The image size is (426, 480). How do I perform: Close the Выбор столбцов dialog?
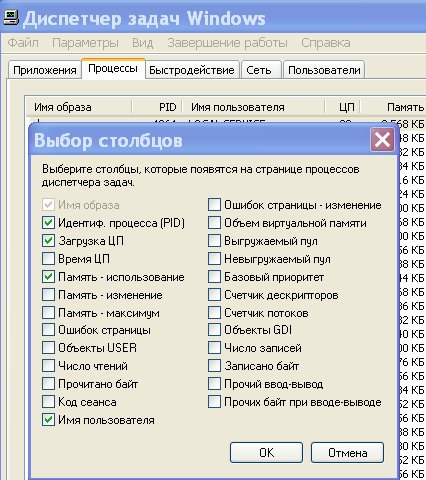click(382, 139)
